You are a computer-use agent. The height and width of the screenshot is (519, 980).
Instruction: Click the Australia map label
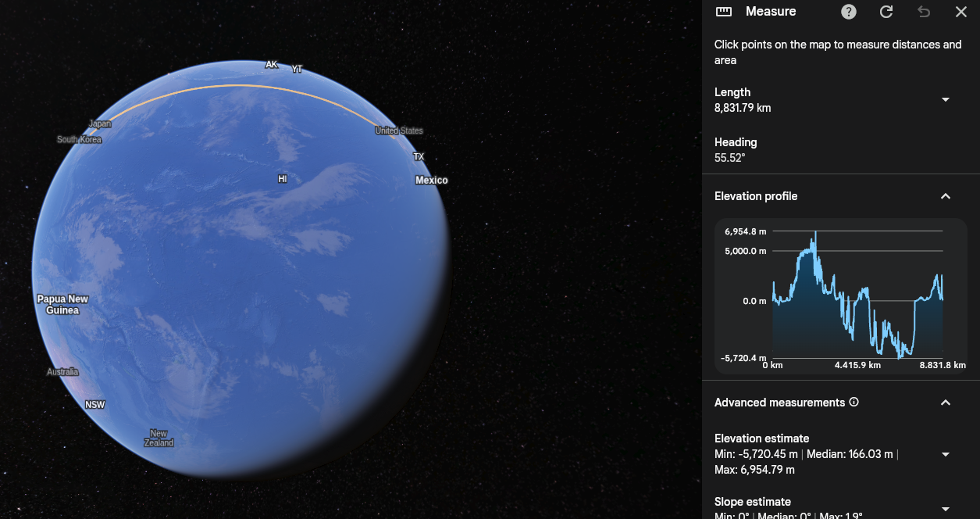pyautogui.click(x=62, y=372)
